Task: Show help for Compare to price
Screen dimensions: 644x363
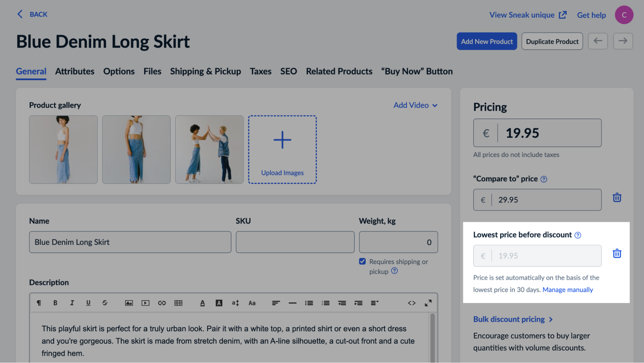Action: [543, 179]
